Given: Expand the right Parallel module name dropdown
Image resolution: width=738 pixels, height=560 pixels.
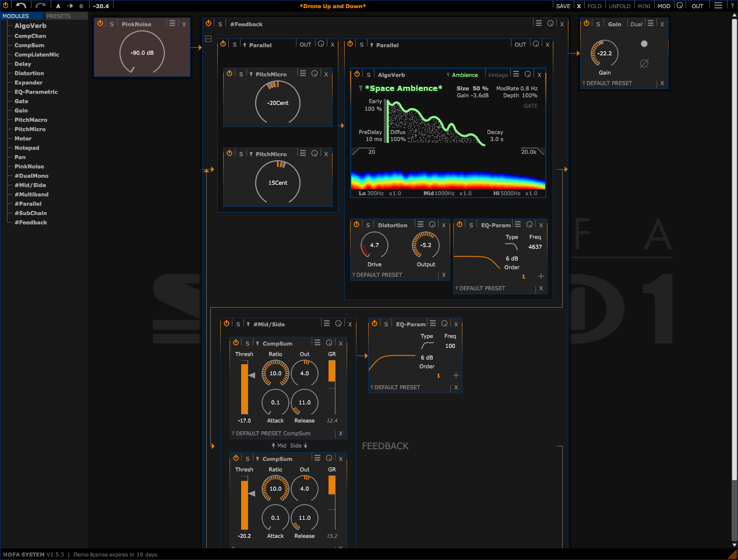Looking at the screenshot, I should pyautogui.click(x=384, y=45).
